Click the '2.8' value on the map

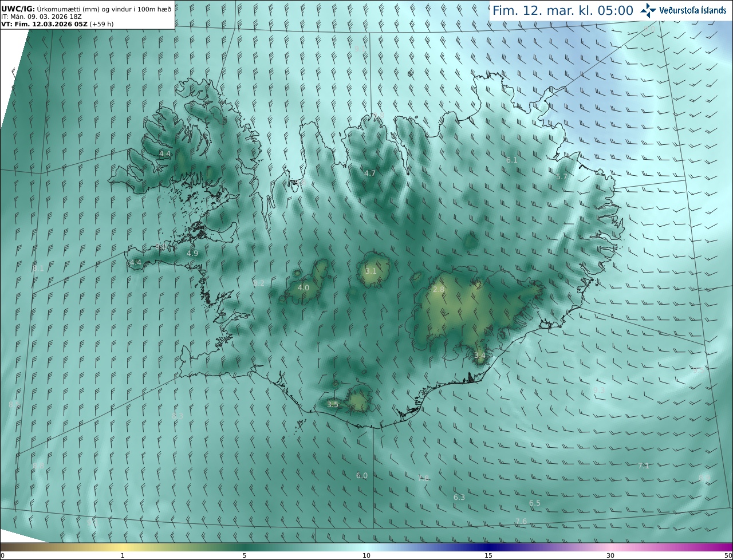click(438, 290)
